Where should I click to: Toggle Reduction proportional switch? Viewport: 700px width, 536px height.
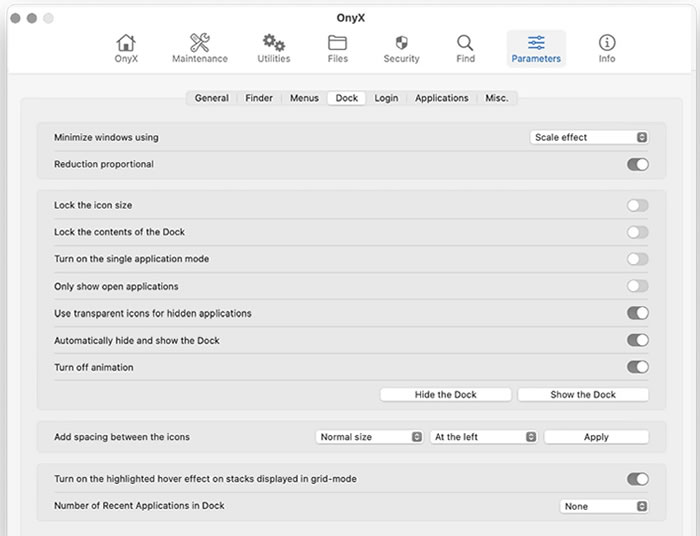638,164
